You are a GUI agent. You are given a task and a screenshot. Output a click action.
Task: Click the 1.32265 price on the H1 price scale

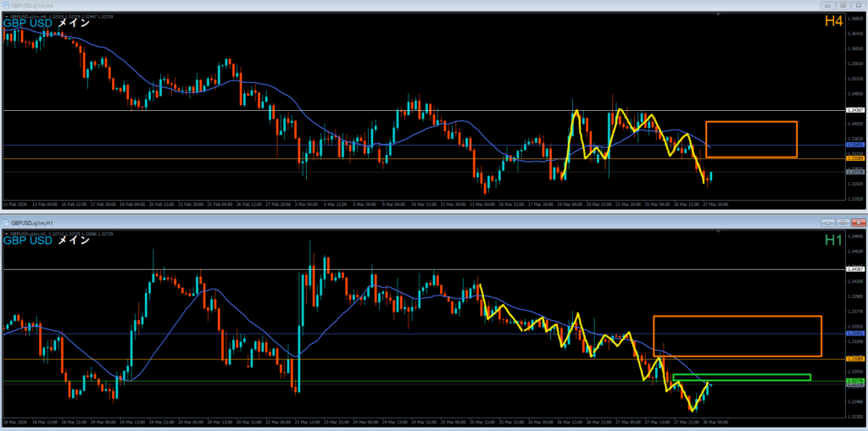(855, 416)
